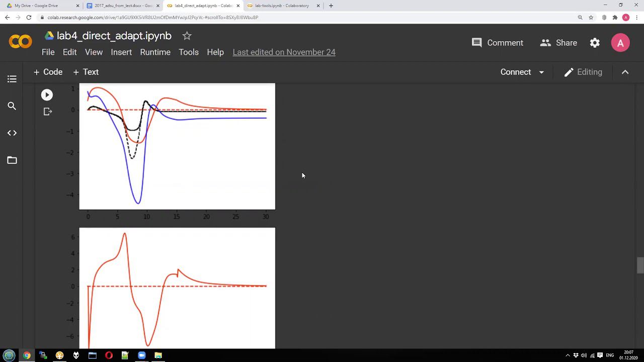Open Zoom from the taskbar

click(x=141, y=355)
